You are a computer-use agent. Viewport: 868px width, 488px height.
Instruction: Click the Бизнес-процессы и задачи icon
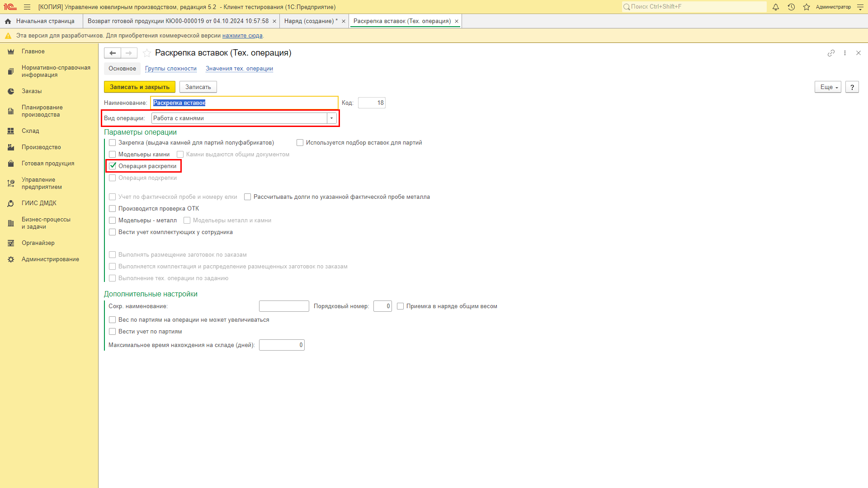pyautogui.click(x=11, y=223)
